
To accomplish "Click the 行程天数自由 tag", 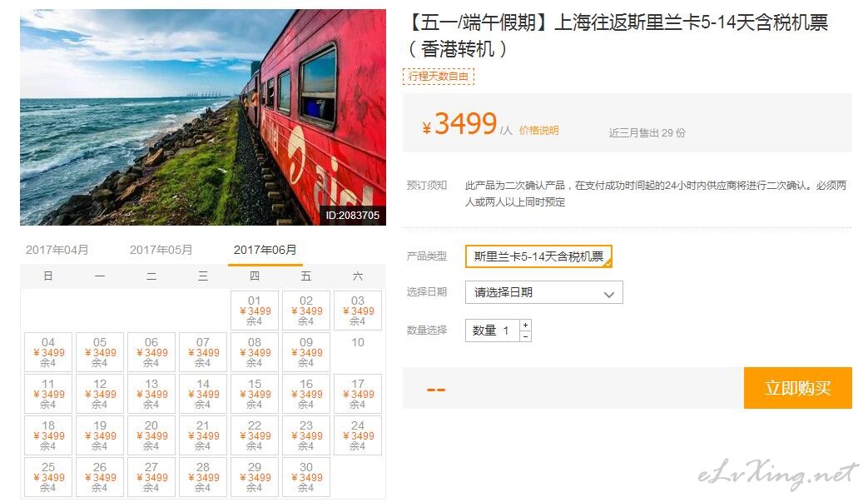I will point(439,76).
